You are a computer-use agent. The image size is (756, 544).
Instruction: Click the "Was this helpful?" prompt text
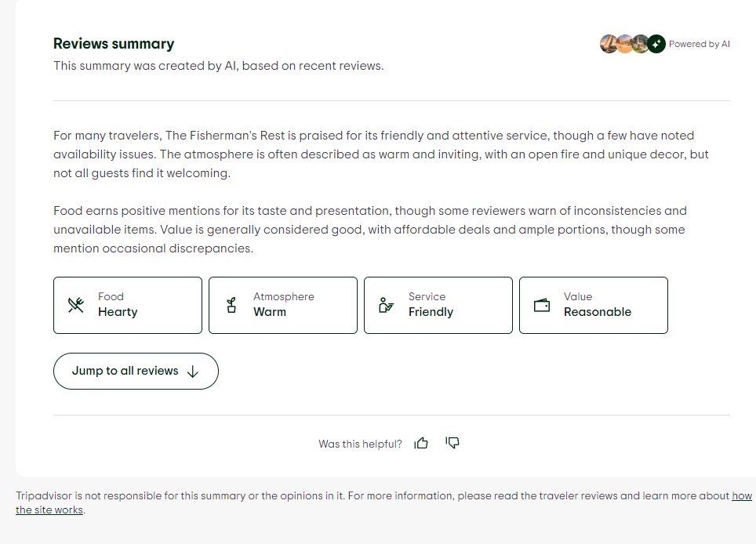pos(360,444)
